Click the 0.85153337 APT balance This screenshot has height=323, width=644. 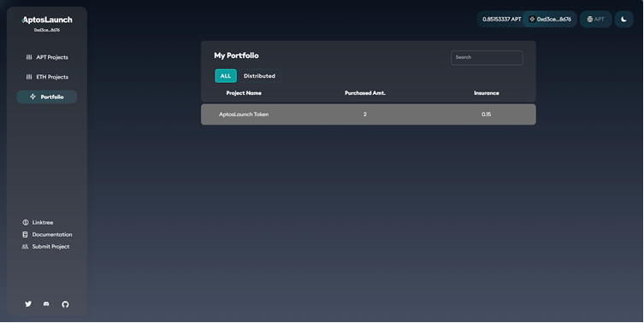click(x=501, y=20)
